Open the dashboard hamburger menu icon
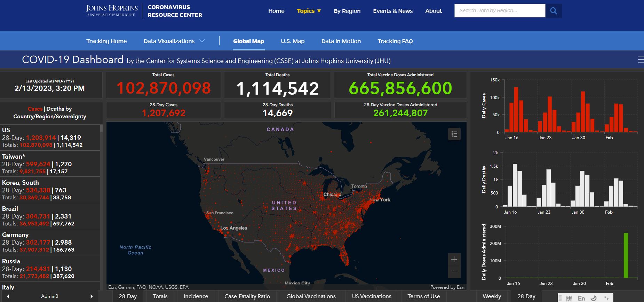Viewport: 644px width, 302px height. pos(641,60)
